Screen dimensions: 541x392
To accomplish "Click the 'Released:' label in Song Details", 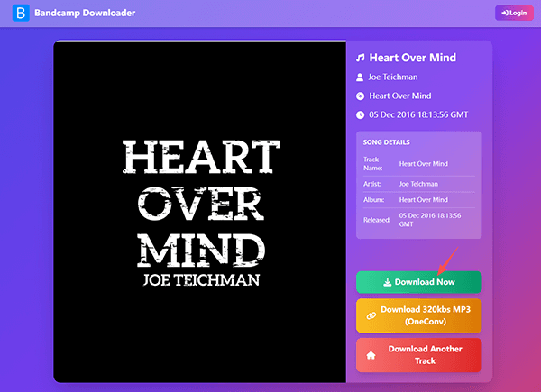I will pos(377,220).
